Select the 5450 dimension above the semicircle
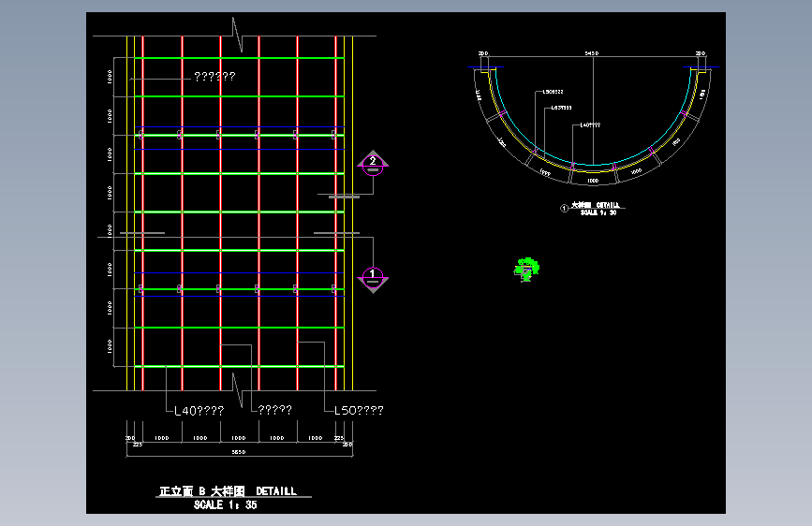Screen dimensions: 812x526 pos(591,53)
